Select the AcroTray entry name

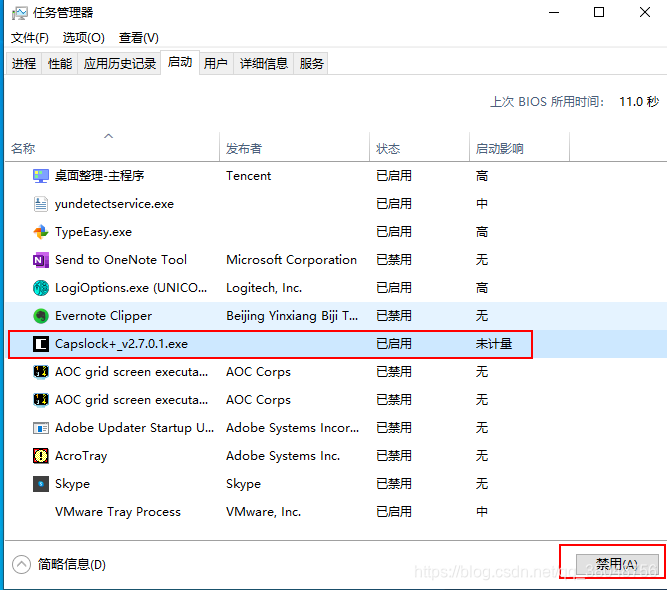click(81, 456)
